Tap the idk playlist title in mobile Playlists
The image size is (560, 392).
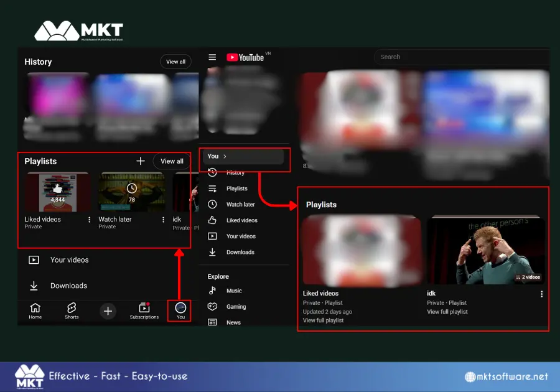click(177, 219)
